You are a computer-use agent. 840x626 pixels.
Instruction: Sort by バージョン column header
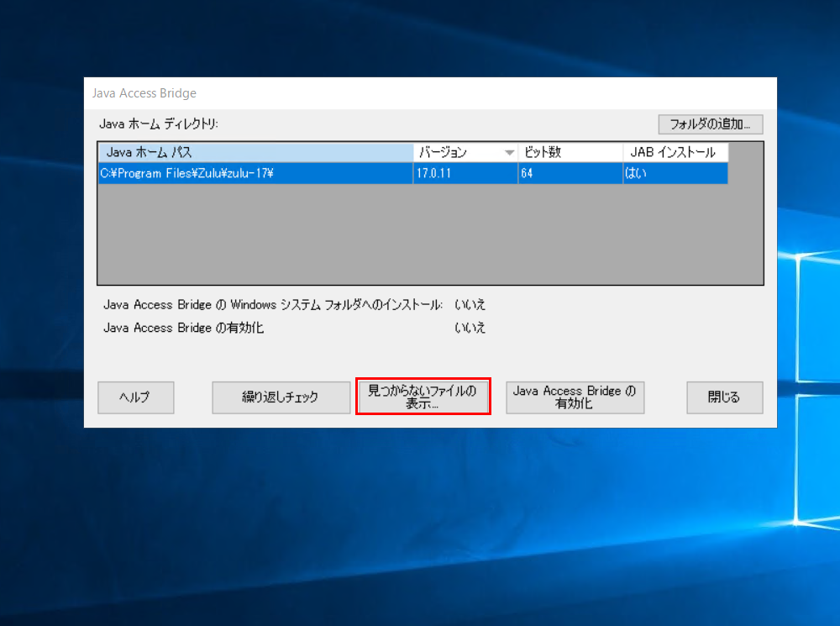tap(465, 152)
